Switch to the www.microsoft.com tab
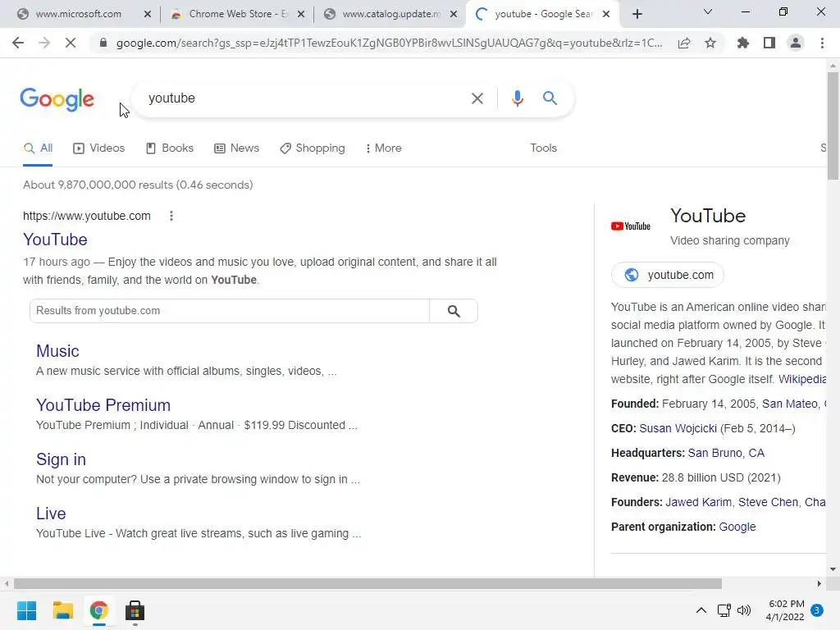 point(79,14)
